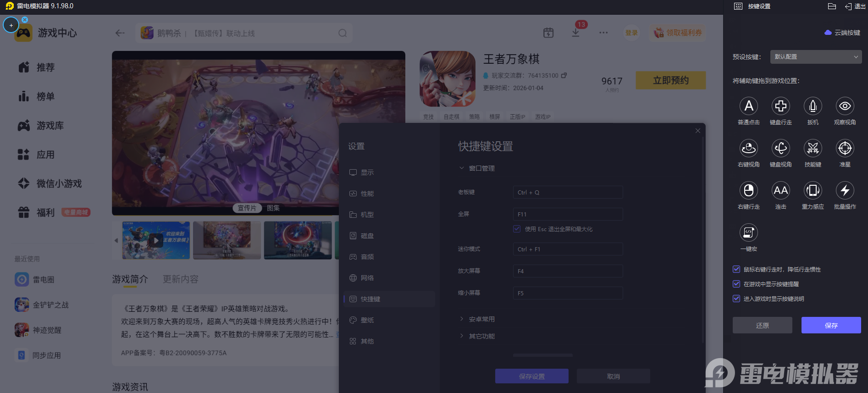The image size is (868, 393).
Task: Click the 保存 button in key settings panel
Action: click(831, 325)
